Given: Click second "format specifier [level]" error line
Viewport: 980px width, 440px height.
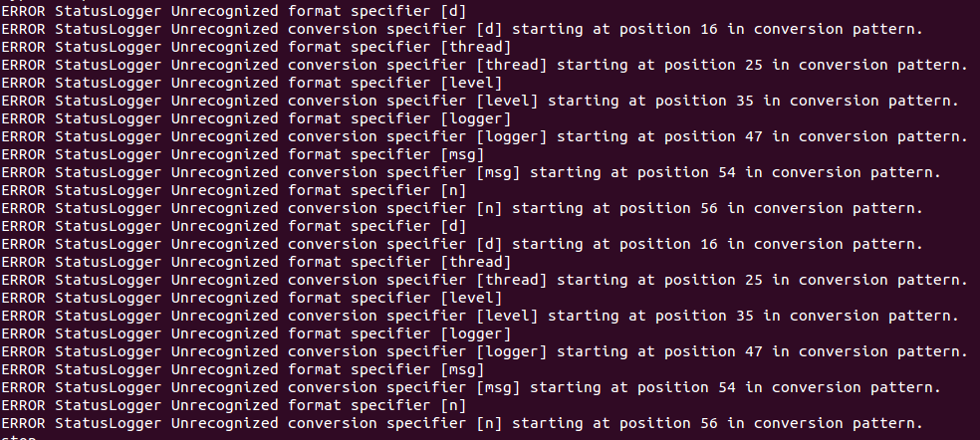Looking at the screenshot, I should point(251,298).
